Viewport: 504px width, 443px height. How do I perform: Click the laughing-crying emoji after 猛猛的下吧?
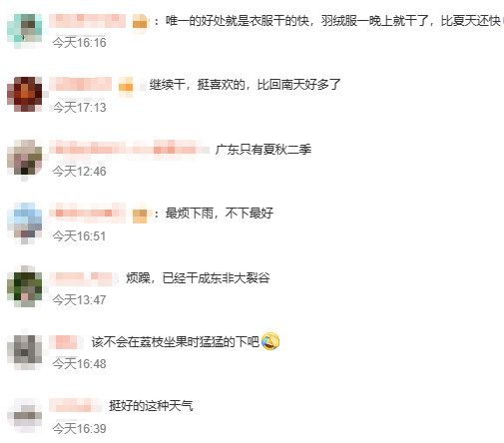[x=270, y=341]
